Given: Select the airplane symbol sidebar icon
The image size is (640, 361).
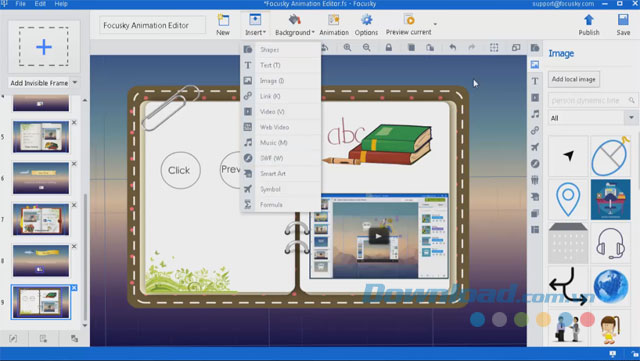Looking at the screenshot, I should [x=535, y=147].
